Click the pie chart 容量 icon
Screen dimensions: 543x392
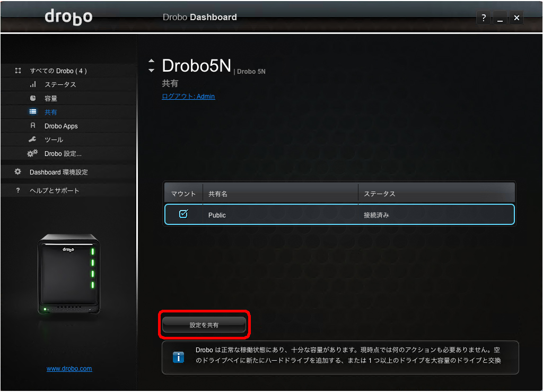33,98
